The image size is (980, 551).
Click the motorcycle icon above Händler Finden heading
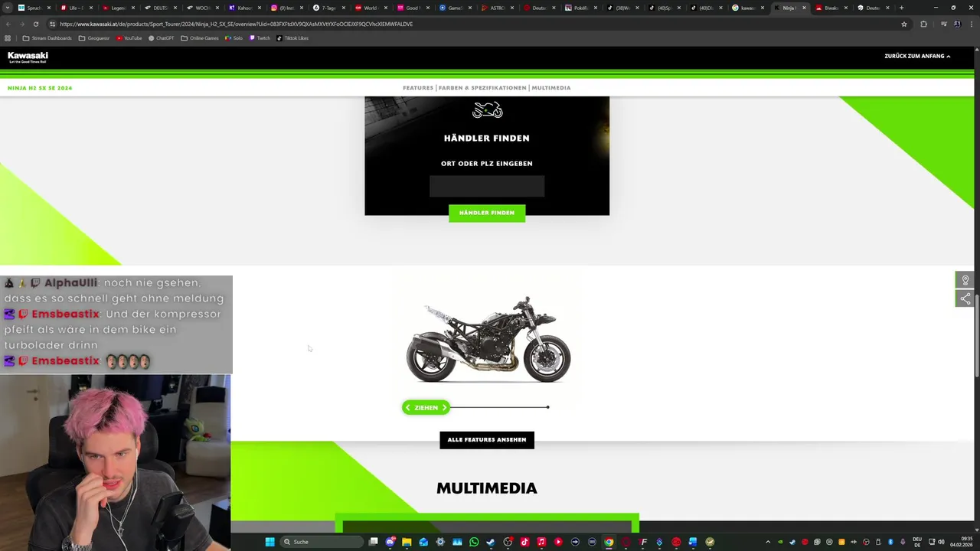point(487,110)
